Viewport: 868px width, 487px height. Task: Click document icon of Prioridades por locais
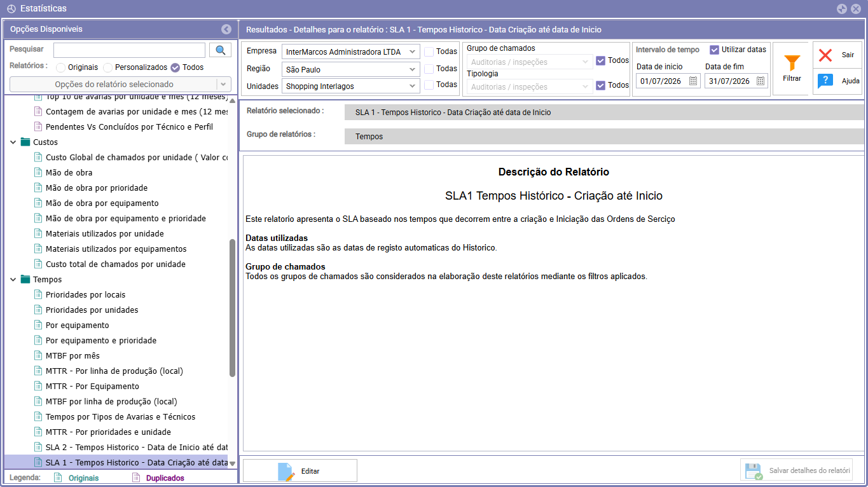[x=38, y=294]
